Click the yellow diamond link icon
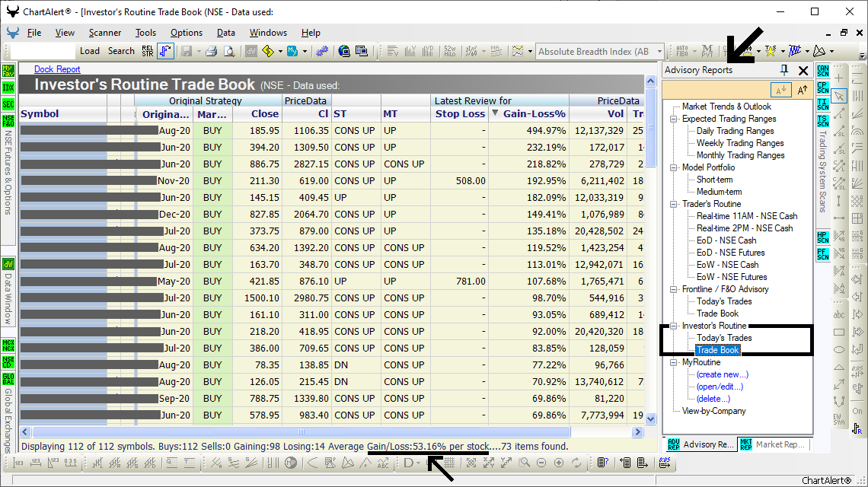 click(x=268, y=51)
